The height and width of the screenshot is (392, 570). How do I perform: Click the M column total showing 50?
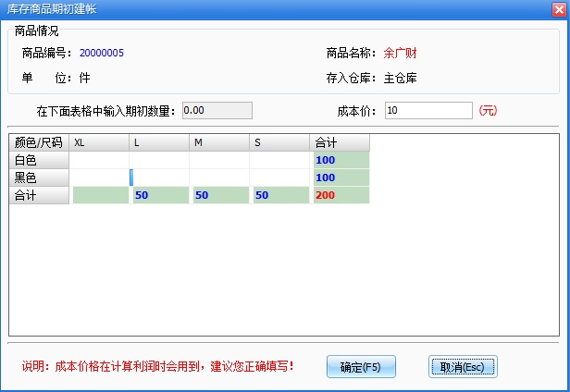pyautogui.click(x=219, y=195)
